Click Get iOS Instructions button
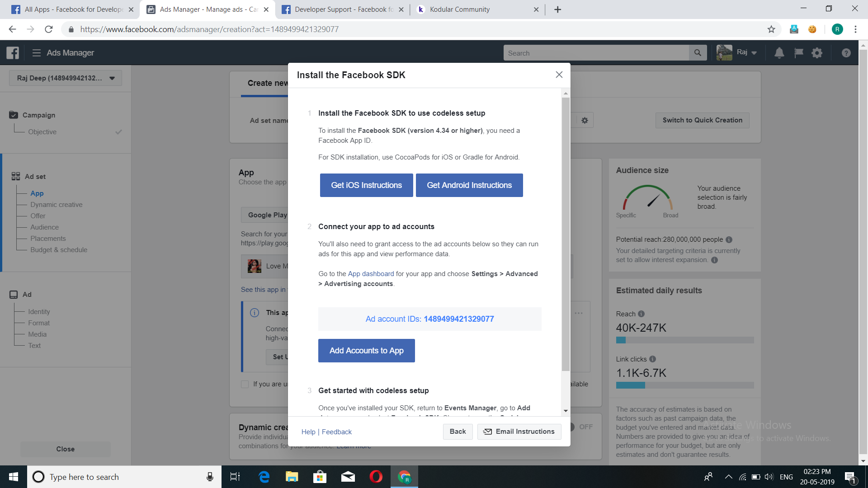This screenshot has height=488, width=868. 366,185
